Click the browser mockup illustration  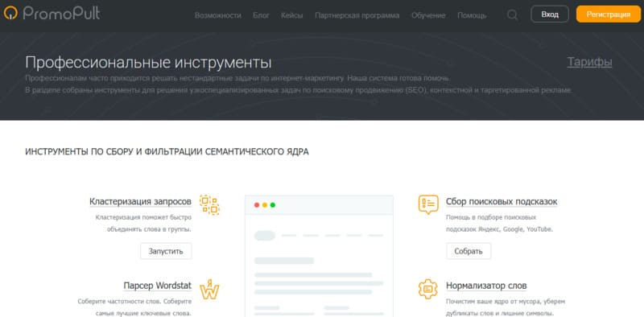pyautogui.click(x=319, y=256)
